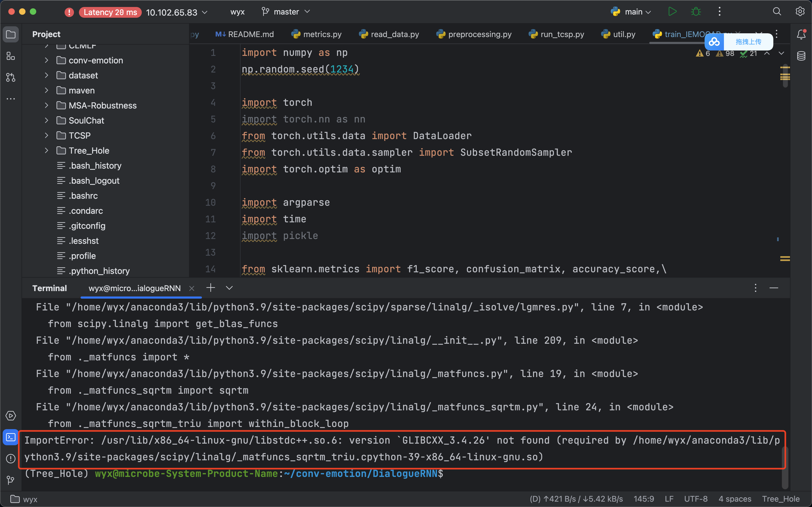Select the .bashrc file

coord(83,196)
